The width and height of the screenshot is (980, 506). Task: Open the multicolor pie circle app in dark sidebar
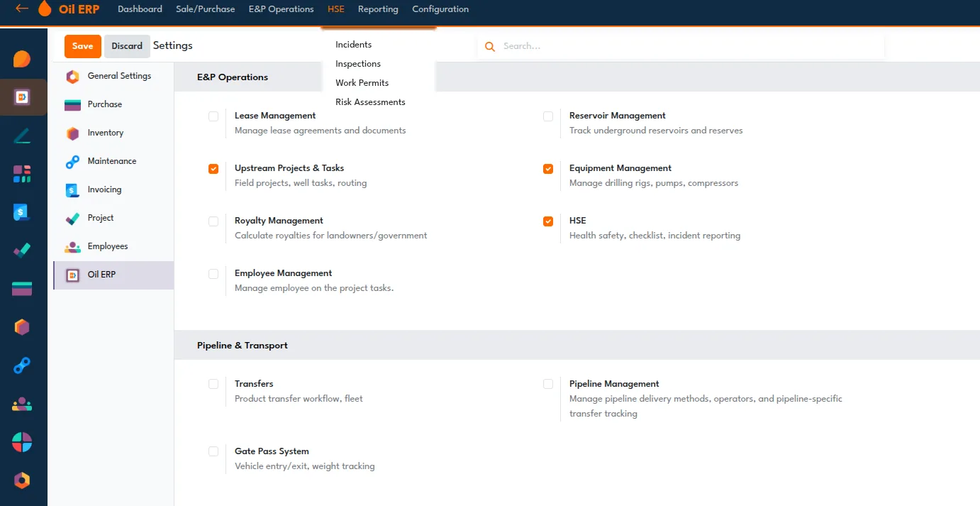(22, 442)
